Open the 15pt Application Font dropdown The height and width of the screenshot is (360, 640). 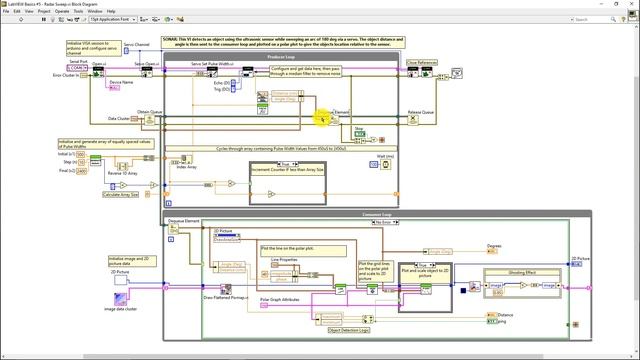click(x=113, y=19)
